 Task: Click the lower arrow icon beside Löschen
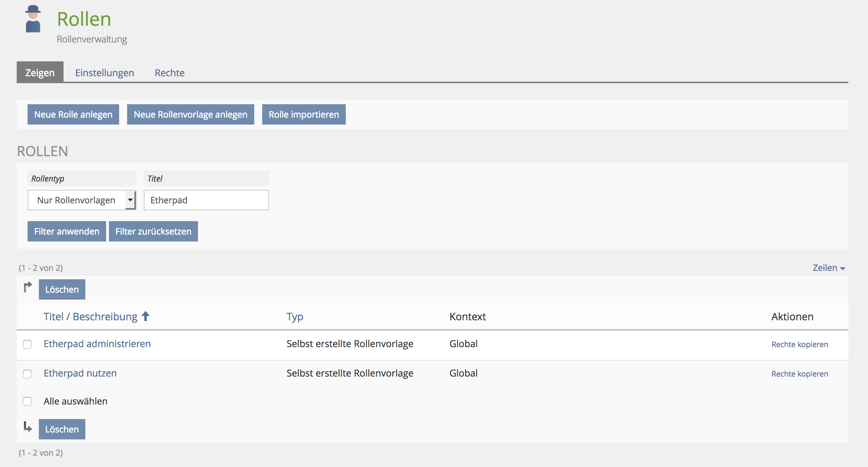[28, 427]
